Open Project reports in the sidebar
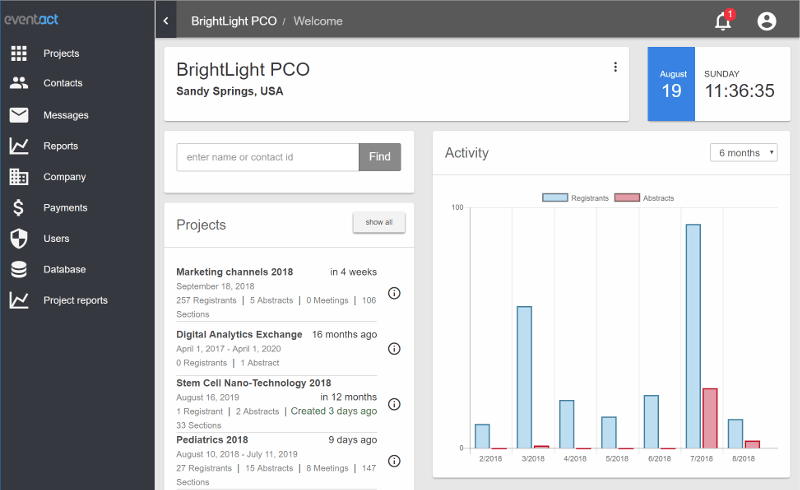 (76, 300)
